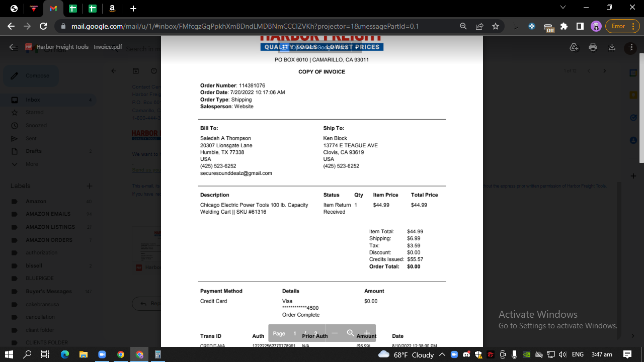The image size is (644, 362).
Task: Click the Credits Issued $55.57 amount
Action: (415, 259)
